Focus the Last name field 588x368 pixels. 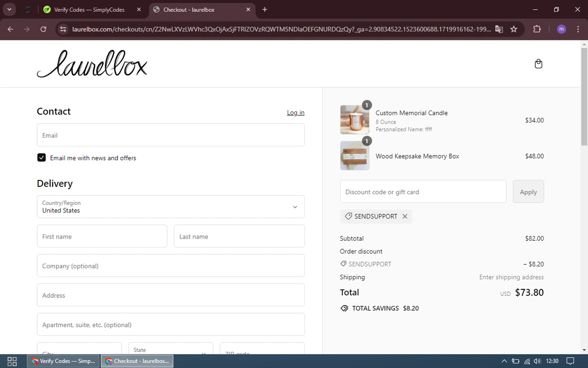(239, 236)
